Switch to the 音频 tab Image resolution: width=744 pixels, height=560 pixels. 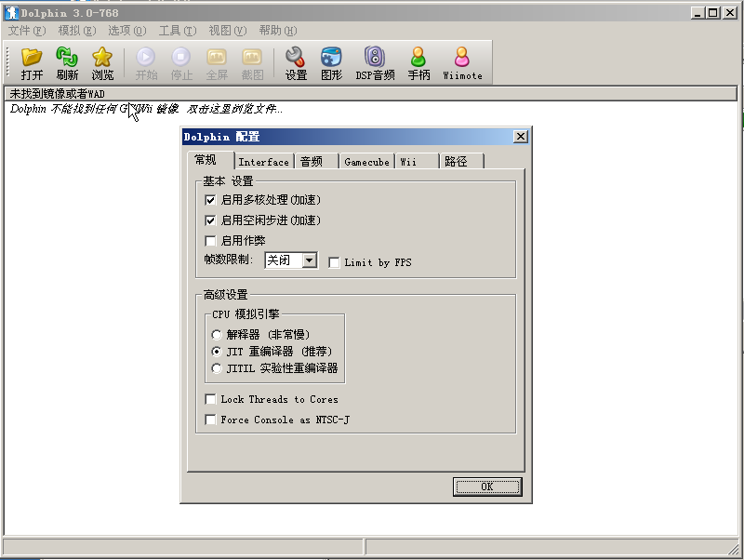[x=317, y=162]
